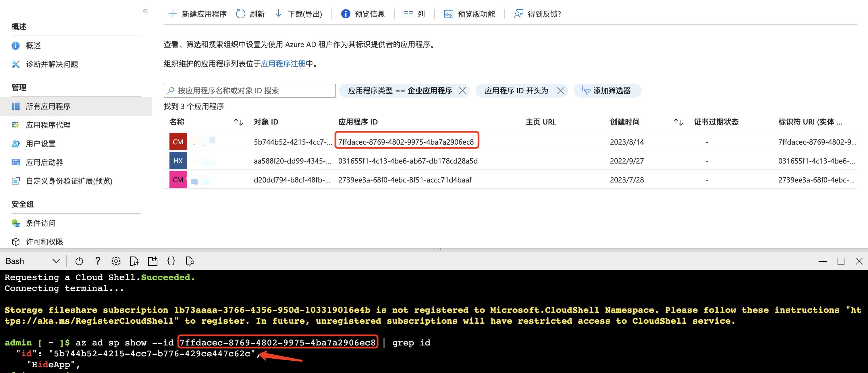Open the HX application row icon
Screen dimensions: 868x373
[x=178, y=161]
